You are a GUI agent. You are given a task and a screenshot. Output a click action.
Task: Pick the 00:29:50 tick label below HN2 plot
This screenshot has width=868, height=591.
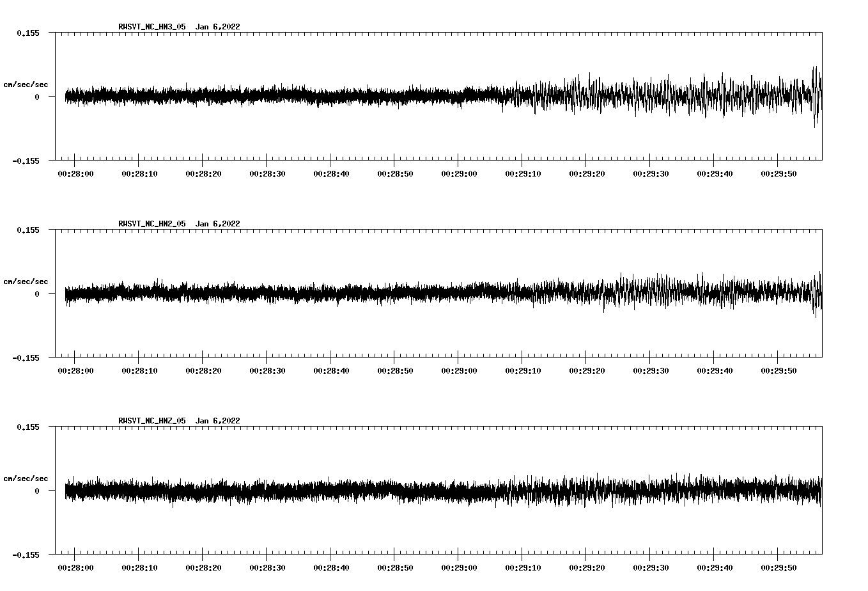click(779, 371)
